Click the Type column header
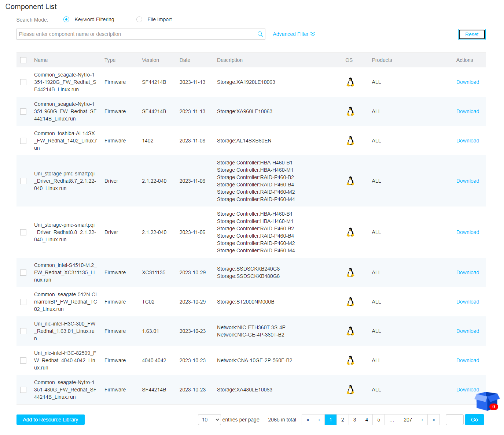The height and width of the screenshot is (435, 504). pos(110,60)
